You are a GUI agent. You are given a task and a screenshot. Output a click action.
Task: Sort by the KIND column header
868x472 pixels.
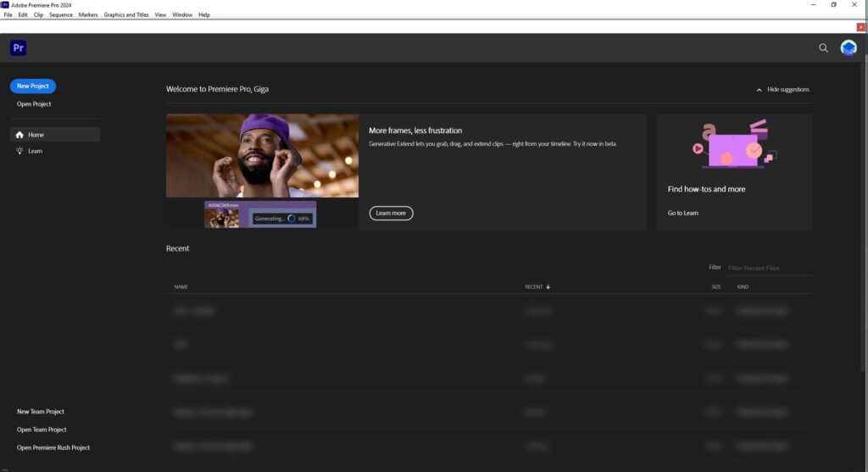click(743, 286)
